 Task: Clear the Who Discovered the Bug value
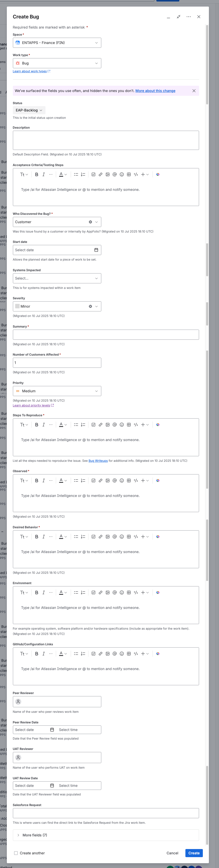[x=90, y=222]
